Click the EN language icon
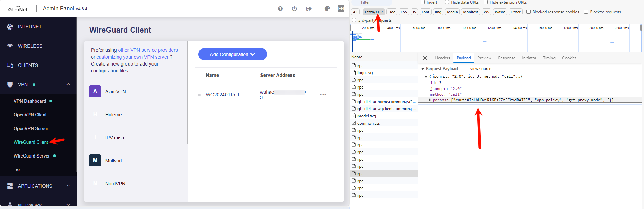The image size is (644, 209). click(341, 9)
